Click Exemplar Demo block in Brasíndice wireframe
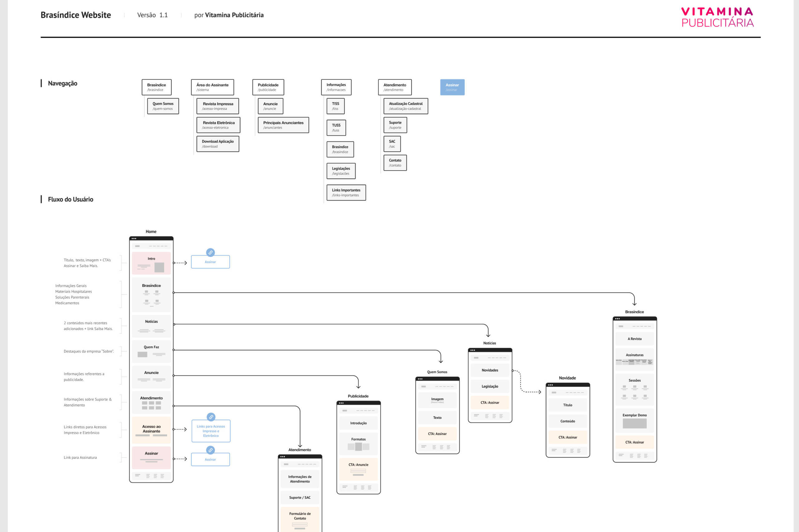This screenshot has width=799, height=532. tap(635, 420)
